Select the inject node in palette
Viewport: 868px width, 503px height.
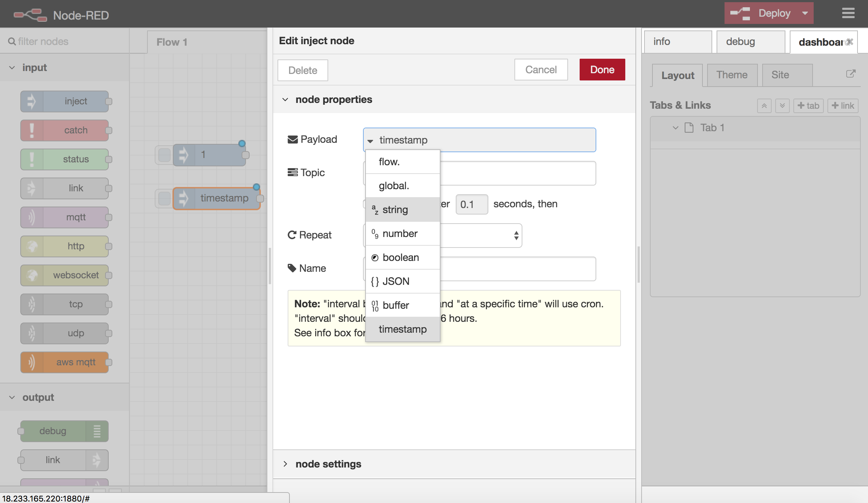[x=64, y=101]
